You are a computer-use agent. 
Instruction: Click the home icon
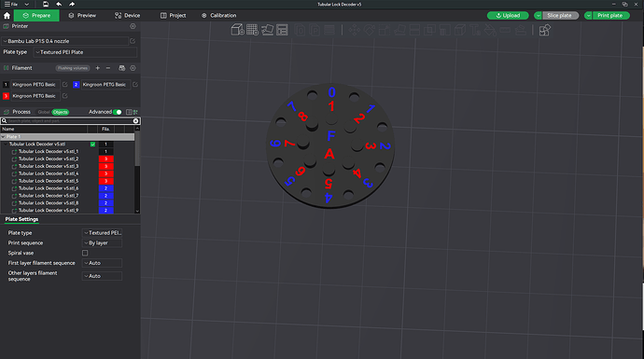pyautogui.click(x=7, y=16)
